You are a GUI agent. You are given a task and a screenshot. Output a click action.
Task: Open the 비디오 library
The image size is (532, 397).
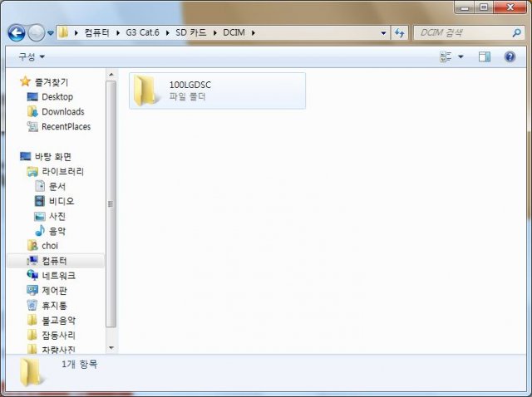(x=62, y=201)
